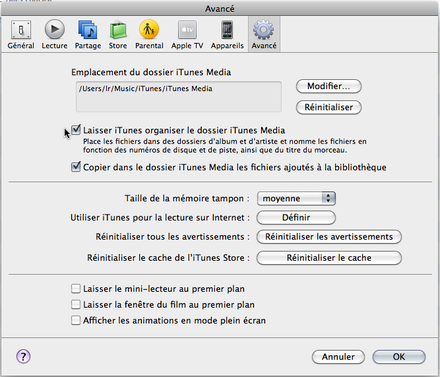Click Définir for Internet playback
Viewport: 440px width, 377px height.
296,218
